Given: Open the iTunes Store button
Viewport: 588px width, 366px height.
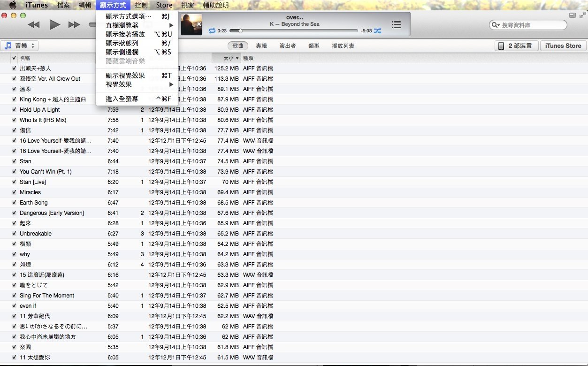Looking at the screenshot, I should pyautogui.click(x=563, y=46).
